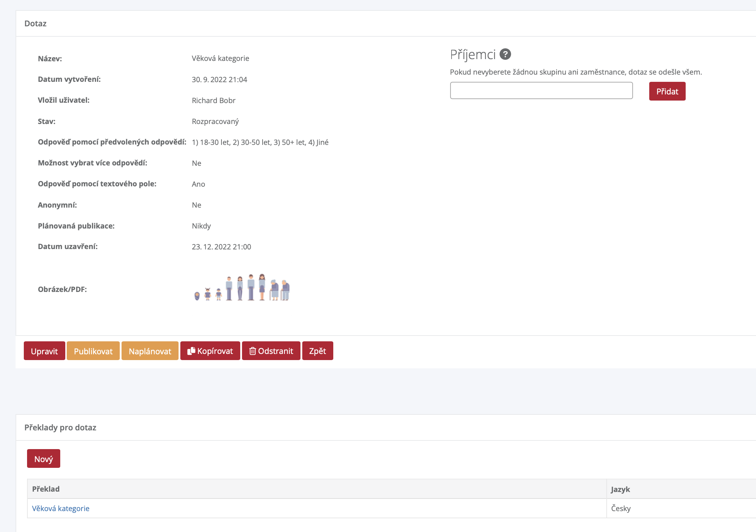Click the Překlad column header
This screenshot has height=532, width=756.
(46, 489)
